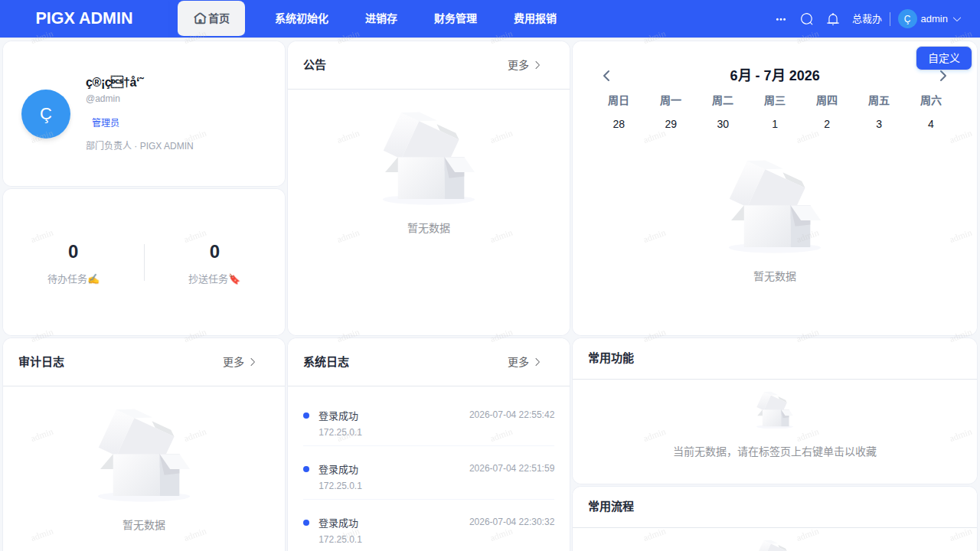The width and height of the screenshot is (980, 551).
Task: Click the 总裁办 department label
Action: 867,19
